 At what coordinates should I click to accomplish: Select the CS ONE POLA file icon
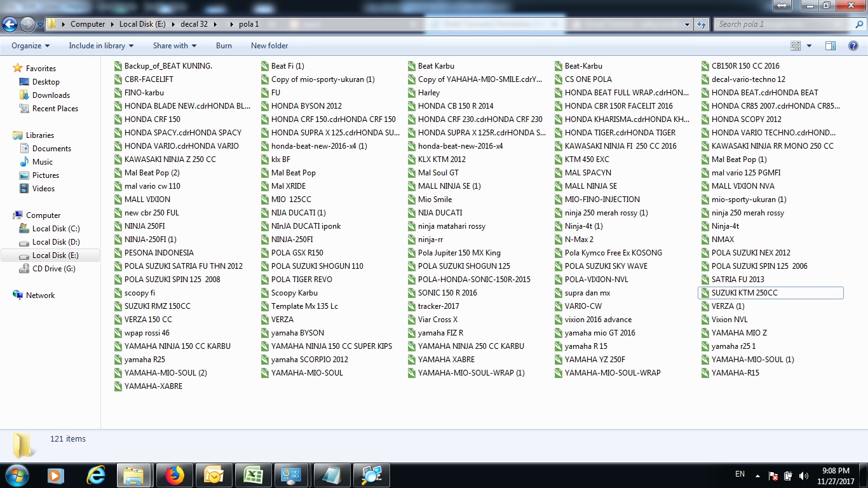click(559, 79)
